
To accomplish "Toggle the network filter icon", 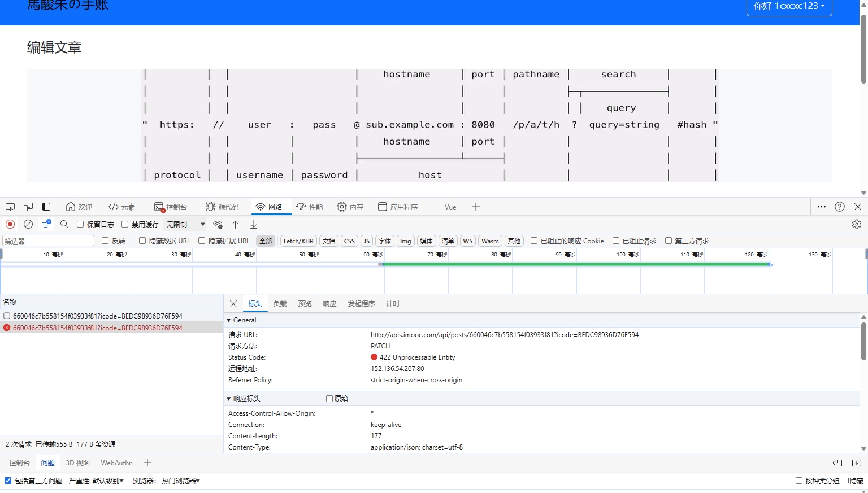I will pyautogui.click(x=46, y=224).
